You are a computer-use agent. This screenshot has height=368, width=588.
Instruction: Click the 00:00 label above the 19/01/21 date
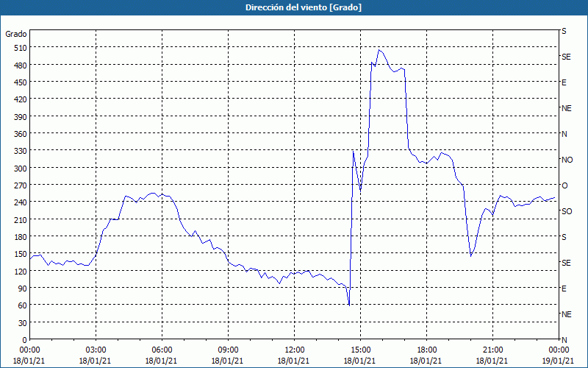pyautogui.click(x=559, y=350)
